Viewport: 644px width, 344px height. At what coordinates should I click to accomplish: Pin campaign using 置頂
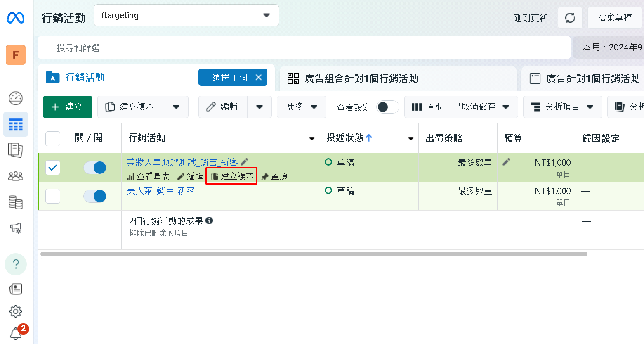click(x=274, y=176)
